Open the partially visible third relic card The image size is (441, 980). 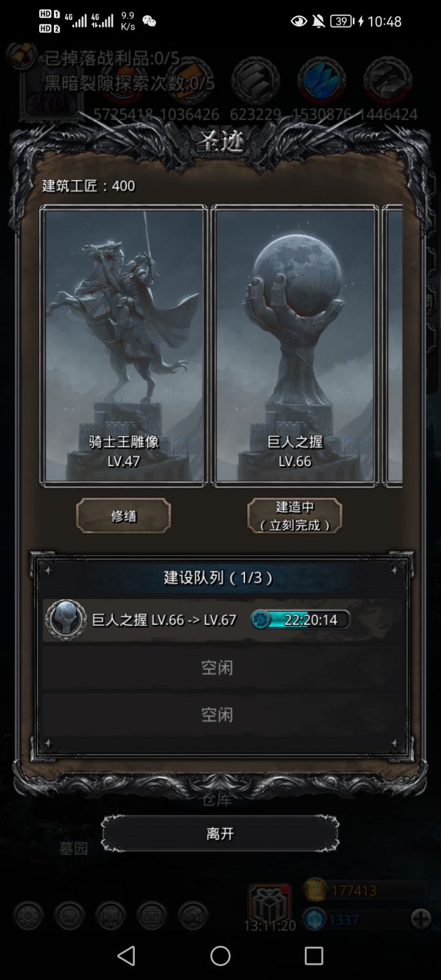[x=393, y=346]
